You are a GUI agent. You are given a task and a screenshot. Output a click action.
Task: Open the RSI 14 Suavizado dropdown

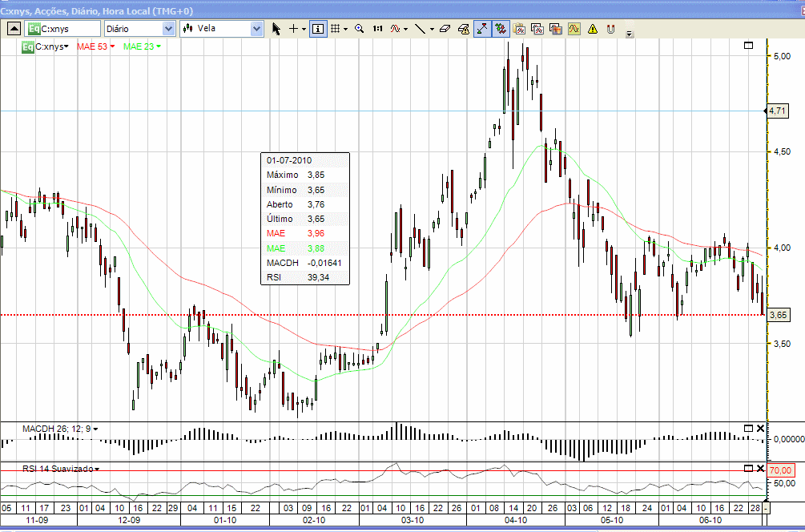pos(96,469)
